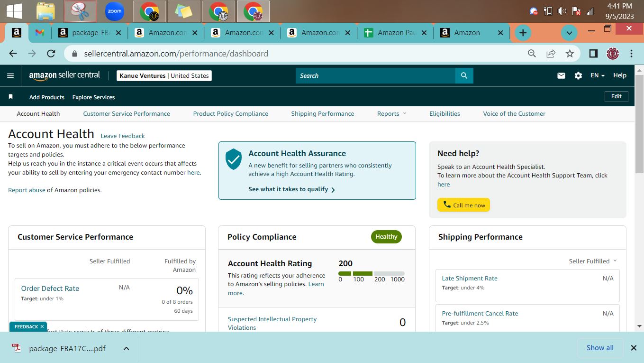Click the bookmark flag icon beside Add Products

coord(10,97)
